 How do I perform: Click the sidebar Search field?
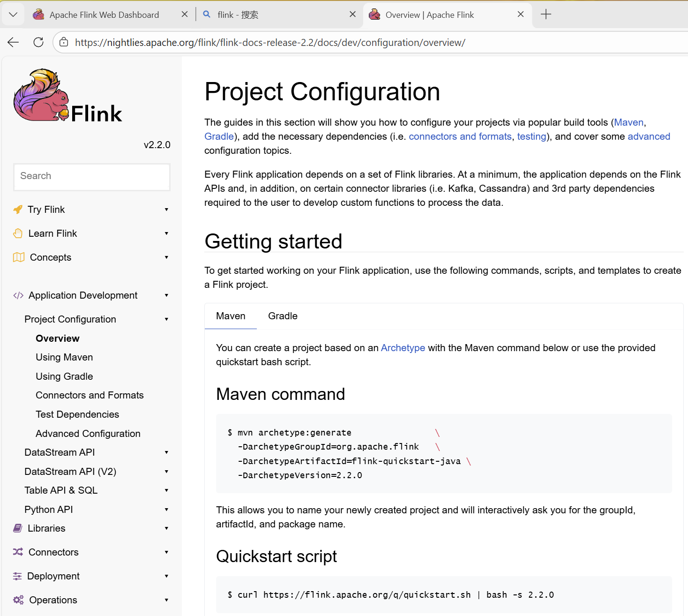click(x=92, y=177)
